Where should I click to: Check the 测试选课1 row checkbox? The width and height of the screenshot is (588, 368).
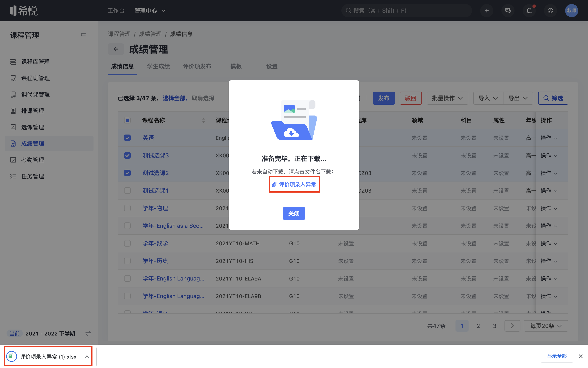pyautogui.click(x=127, y=191)
